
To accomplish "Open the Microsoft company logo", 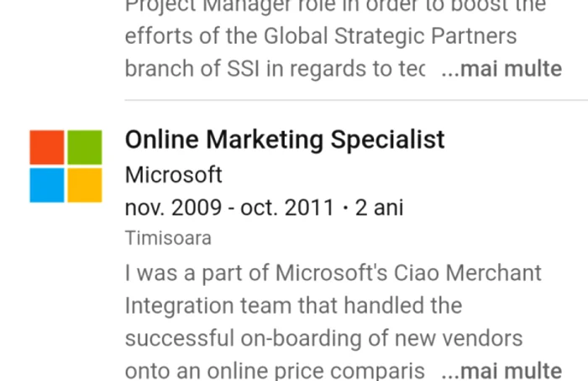I will (x=66, y=166).
